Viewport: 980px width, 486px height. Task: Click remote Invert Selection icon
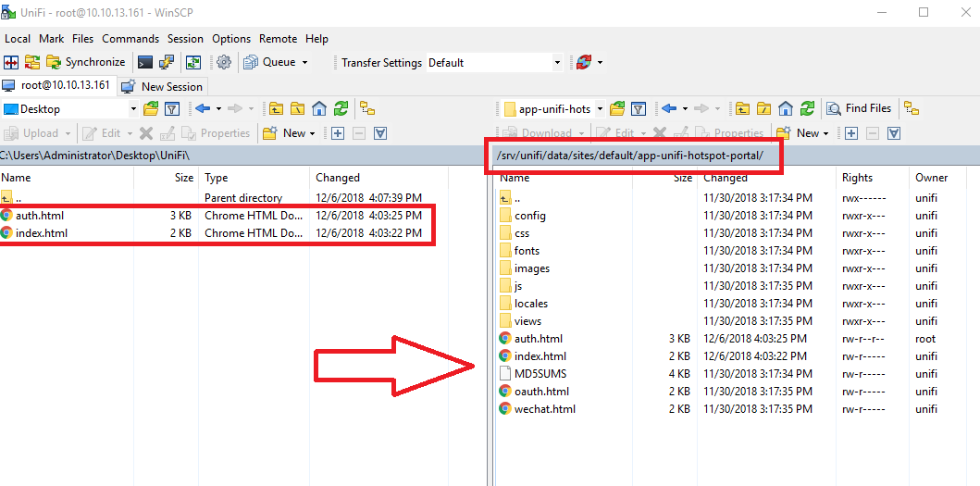(894, 132)
